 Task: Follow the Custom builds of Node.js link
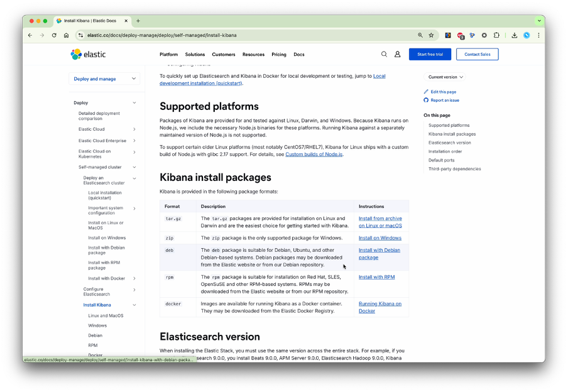click(x=314, y=155)
